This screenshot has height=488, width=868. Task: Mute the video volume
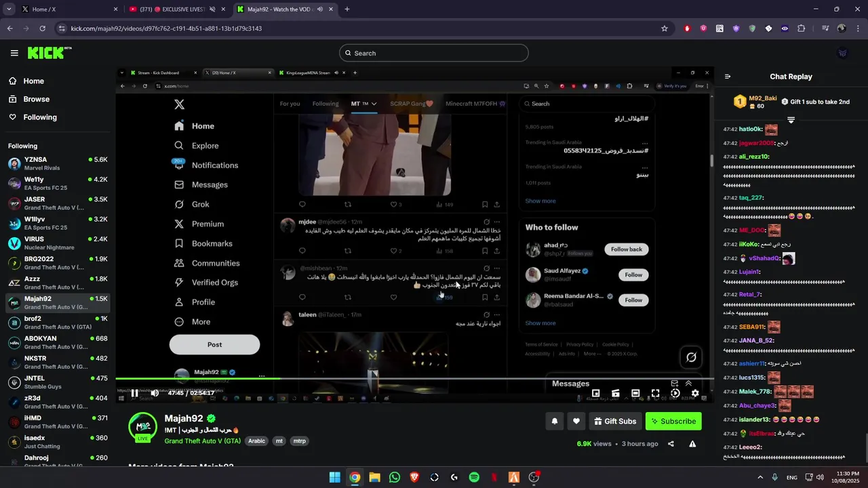tap(155, 393)
